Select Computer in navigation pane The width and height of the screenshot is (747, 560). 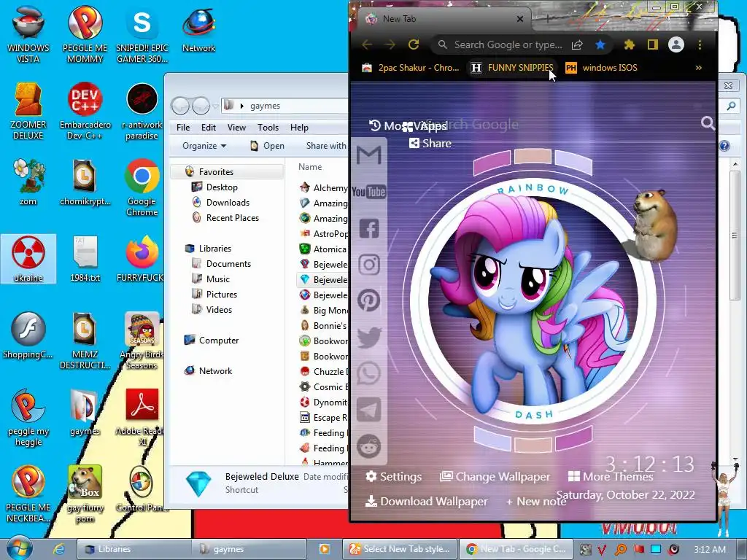click(212, 341)
